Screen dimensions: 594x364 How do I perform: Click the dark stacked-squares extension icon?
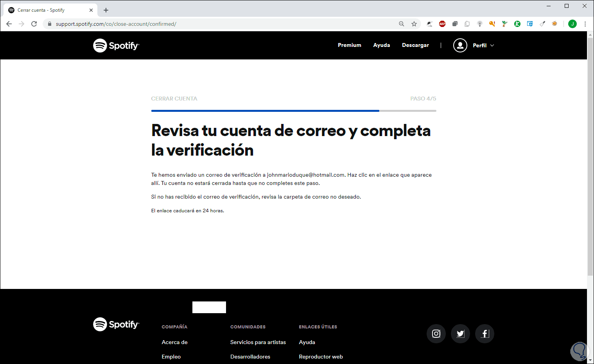[x=455, y=24]
